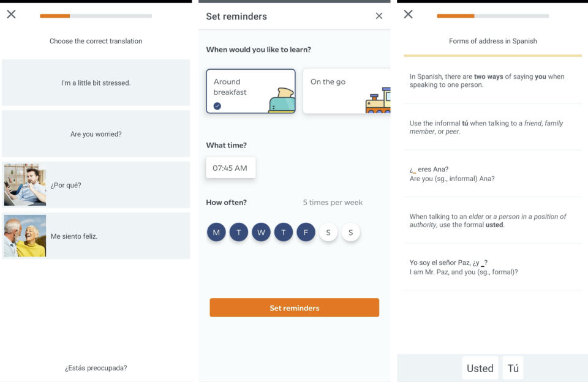Toggle Friday reminder day
The width and height of the screenshot is (588, 382).
[x=306, y=232]
